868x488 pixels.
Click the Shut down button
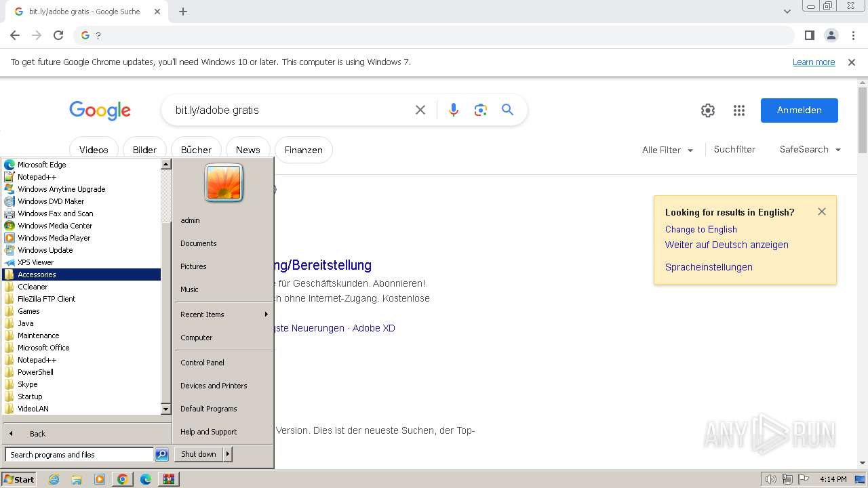point(199,454)
